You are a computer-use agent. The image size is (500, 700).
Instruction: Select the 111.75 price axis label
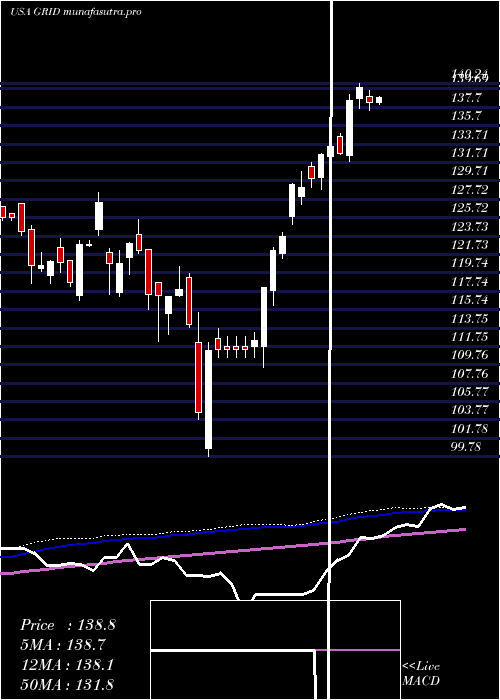(469, 337)
